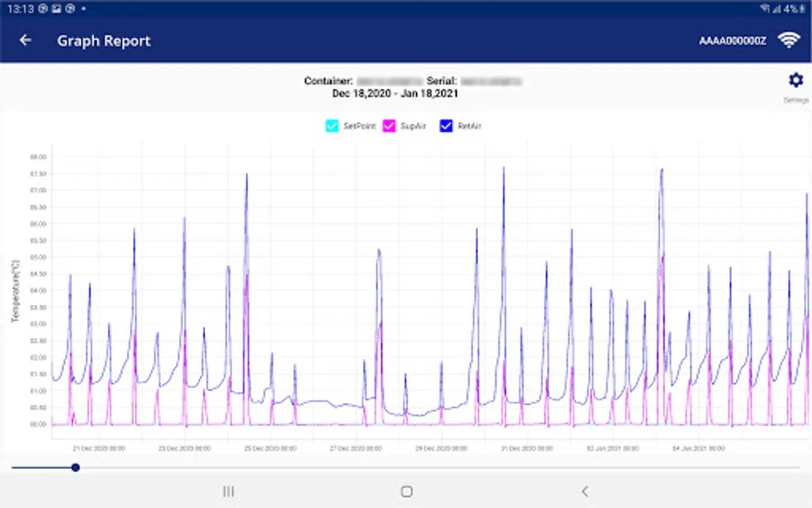Image resolution: width=812 pixels, height=508 pixels.
Task: Uncheck the RetAir series checkbox
Action: coord(446,126)
